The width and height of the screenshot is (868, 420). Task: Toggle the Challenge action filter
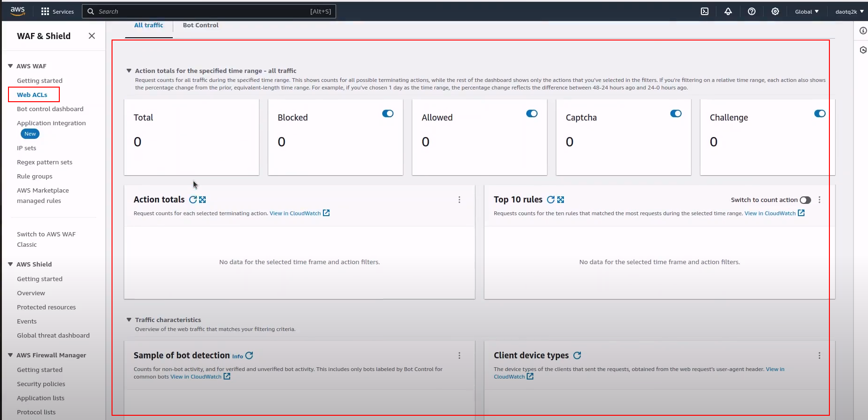pos(820,113)
